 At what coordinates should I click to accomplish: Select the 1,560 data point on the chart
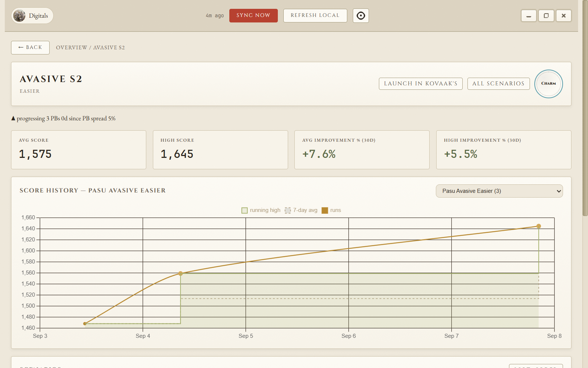180,273
